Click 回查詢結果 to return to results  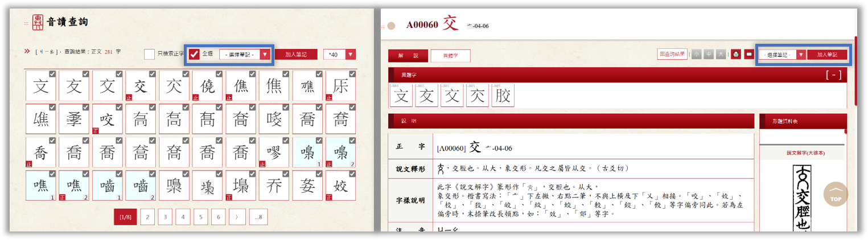click(672, 55)
